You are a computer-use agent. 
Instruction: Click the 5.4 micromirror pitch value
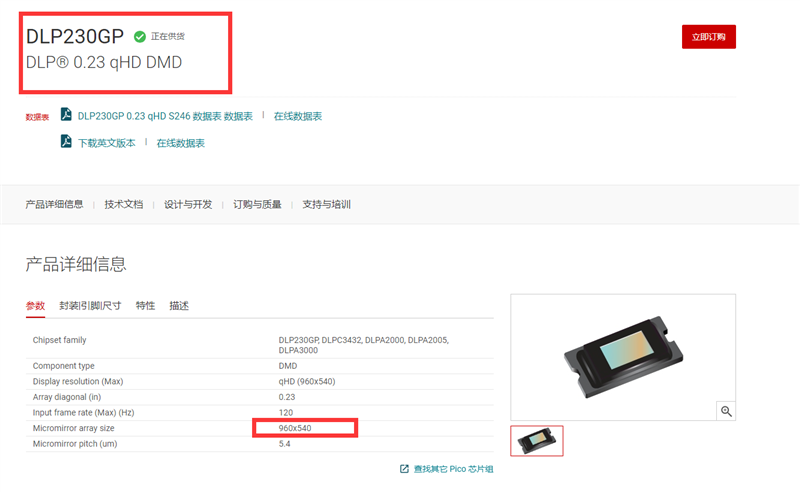click(x=284, y=444)
